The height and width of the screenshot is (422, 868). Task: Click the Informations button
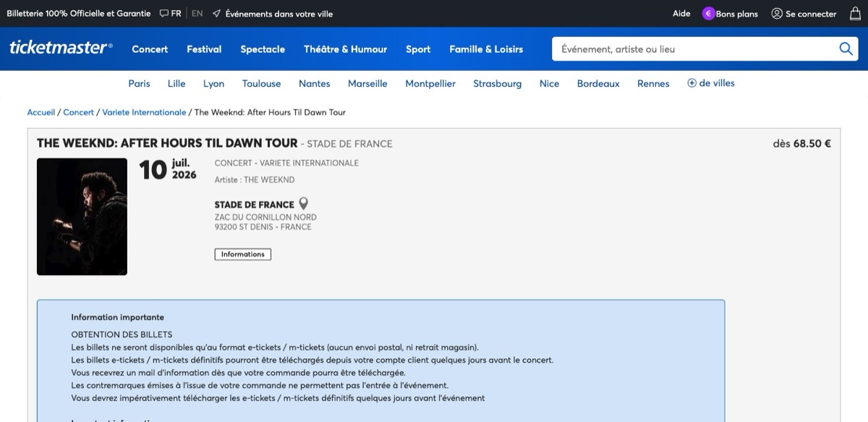coord(243,254)
